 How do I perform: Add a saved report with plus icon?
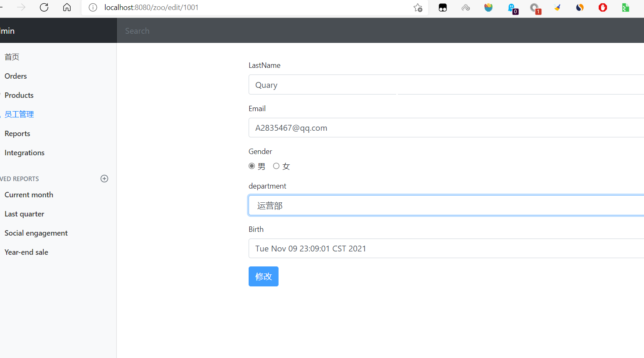click(x=104, y=179)
